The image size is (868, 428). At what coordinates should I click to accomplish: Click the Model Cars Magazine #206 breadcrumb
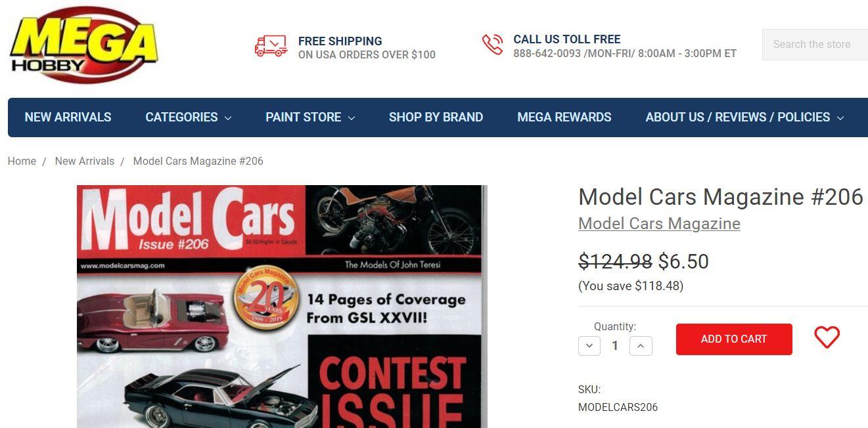(198, 161)
